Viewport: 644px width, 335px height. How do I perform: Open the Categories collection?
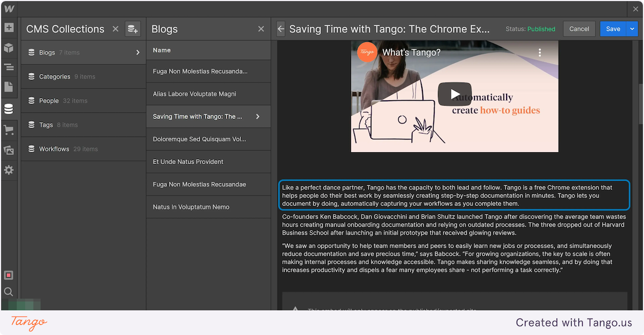pyautogui.click(x=83, y=77)
